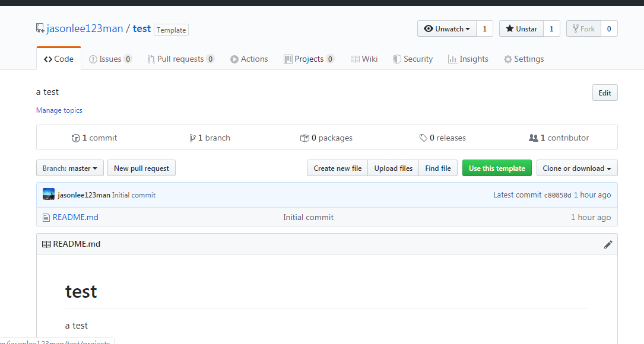Expand Clone or download menu
Viewport: 644px width, 344px height.
click(x=577, y=168)
